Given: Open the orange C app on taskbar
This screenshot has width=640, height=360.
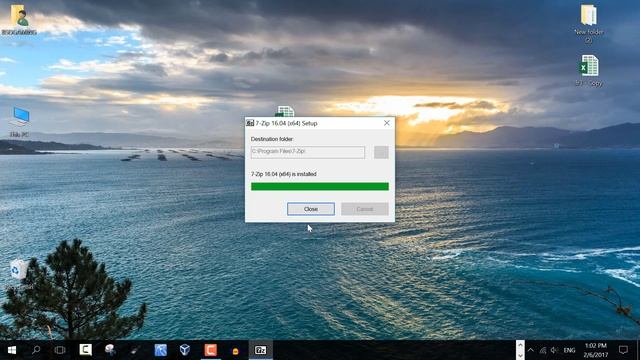Looking at the screenshot, I should pyautogui.click(x=210, y=350).
